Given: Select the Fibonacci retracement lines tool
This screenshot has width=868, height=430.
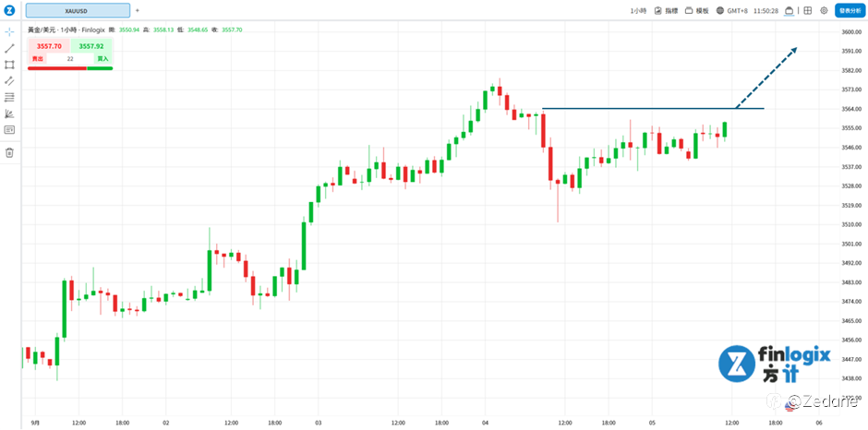Looking at the screenshot, I should point(9,97).
